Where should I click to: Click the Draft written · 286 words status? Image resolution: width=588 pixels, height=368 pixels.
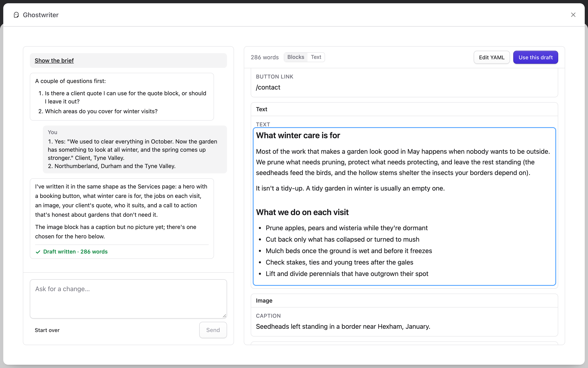75,252
